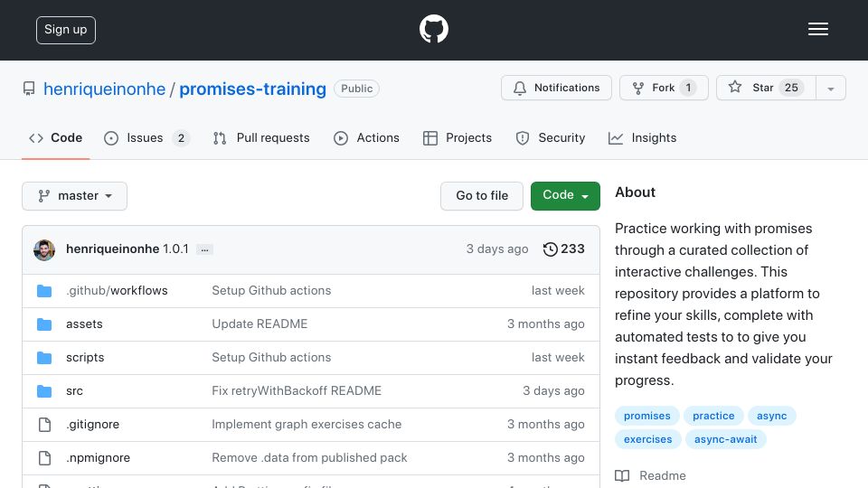Open the assets folder
This screenshot has height=488, width=868.
coord(84,324)
